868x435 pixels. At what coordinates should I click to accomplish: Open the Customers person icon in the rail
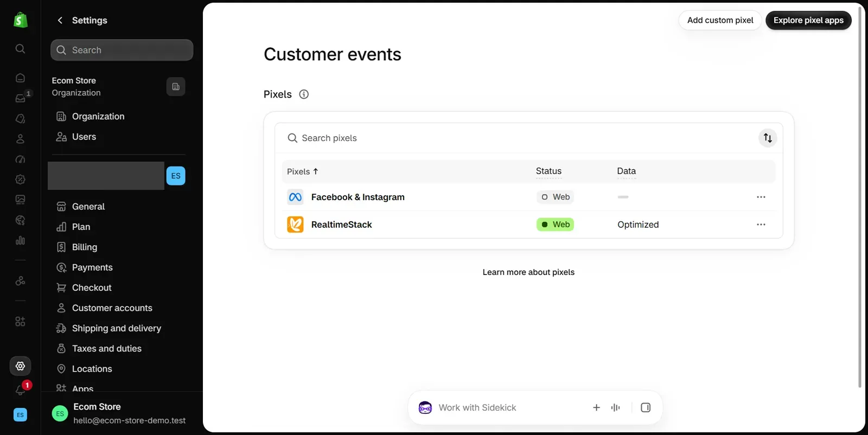20,139
